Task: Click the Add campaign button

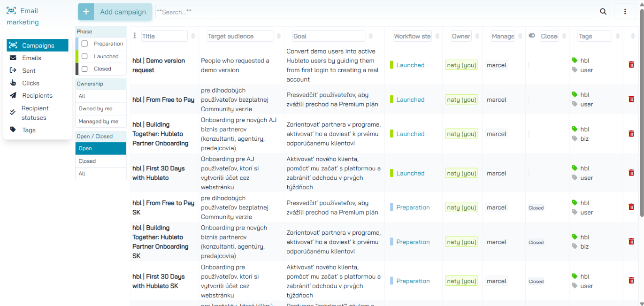Action: coord(115,12)
